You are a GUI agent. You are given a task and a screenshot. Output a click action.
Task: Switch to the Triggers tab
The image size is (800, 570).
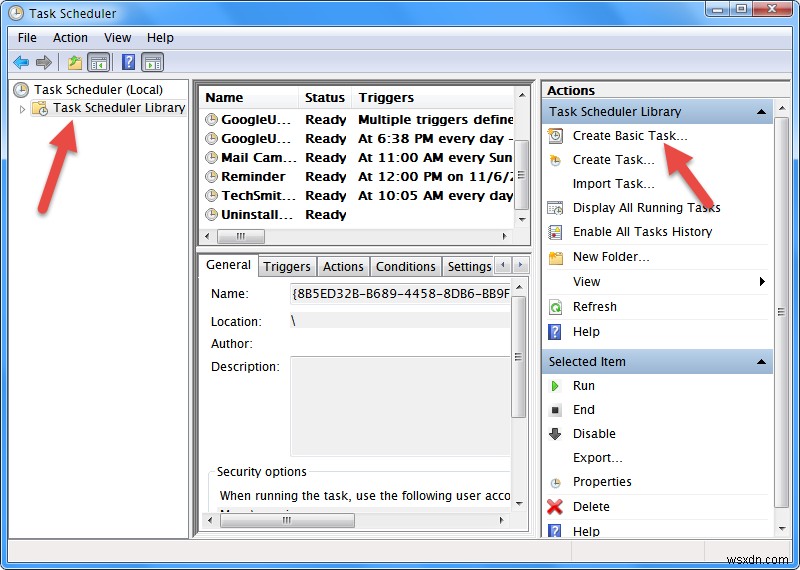(x=287, y=266)
